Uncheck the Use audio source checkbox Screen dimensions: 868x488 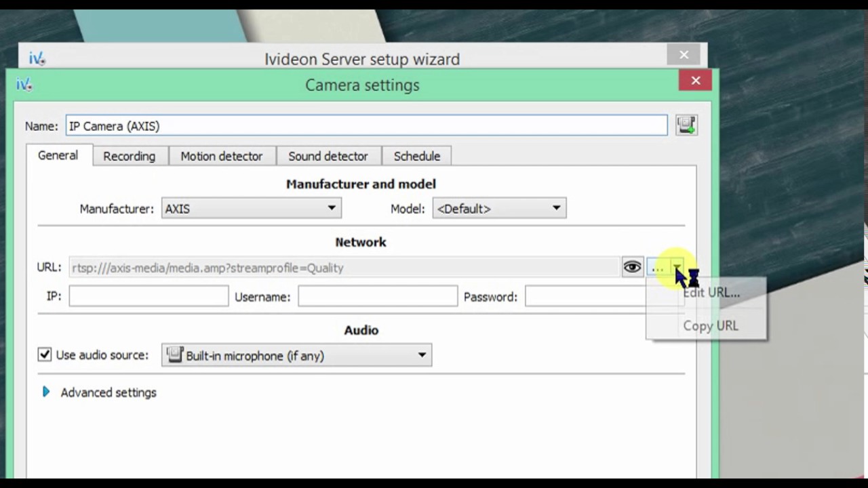pos(45,354)
